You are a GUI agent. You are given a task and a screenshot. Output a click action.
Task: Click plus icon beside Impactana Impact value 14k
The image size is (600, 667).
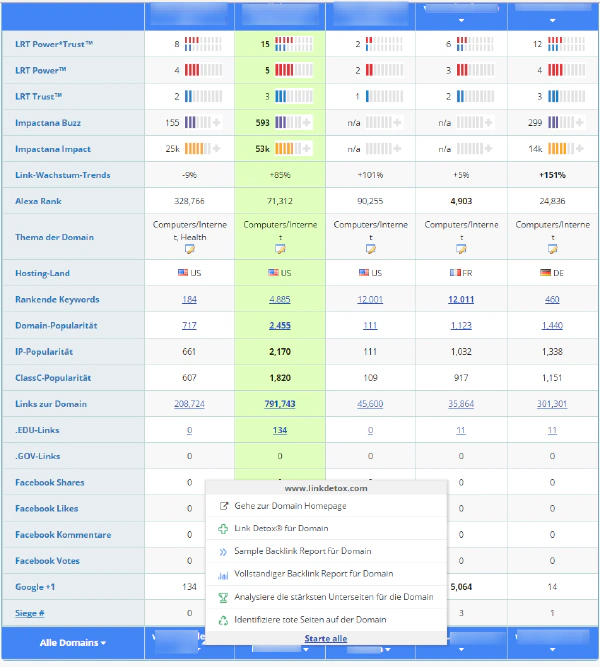pos(580,149)
